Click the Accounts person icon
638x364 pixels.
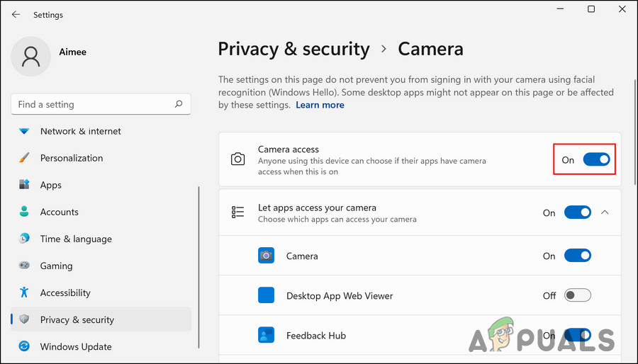25,212
